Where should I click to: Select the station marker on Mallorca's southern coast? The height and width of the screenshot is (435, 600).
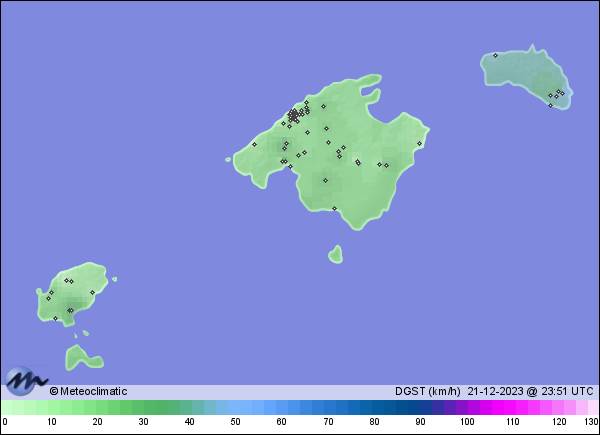(334, 209)
